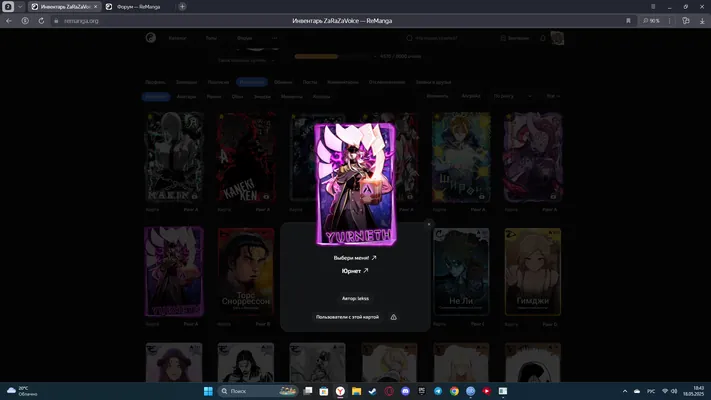
Task: Open Telegram from the taskbar
Action: [x=438, y=391]
